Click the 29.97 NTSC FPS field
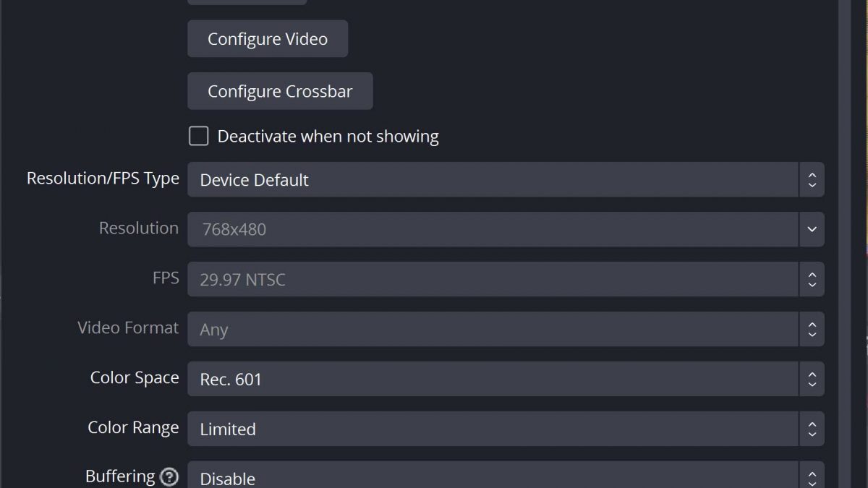This screenshot has width=868, height=488. pyautogui.click(x=492, y=279)
